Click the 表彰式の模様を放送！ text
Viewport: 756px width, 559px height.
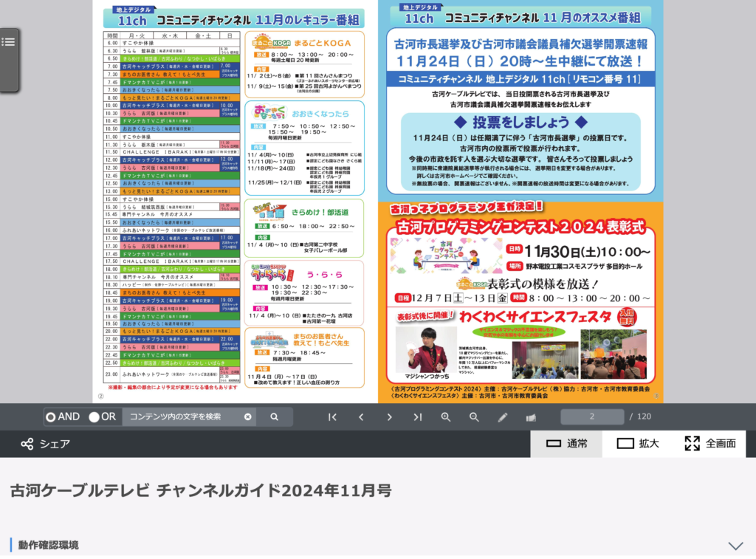click(x=543, y=284)
